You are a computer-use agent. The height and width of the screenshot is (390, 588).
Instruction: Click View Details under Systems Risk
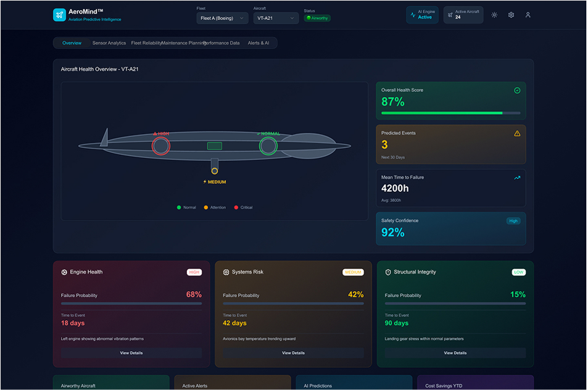click(293, 352)
